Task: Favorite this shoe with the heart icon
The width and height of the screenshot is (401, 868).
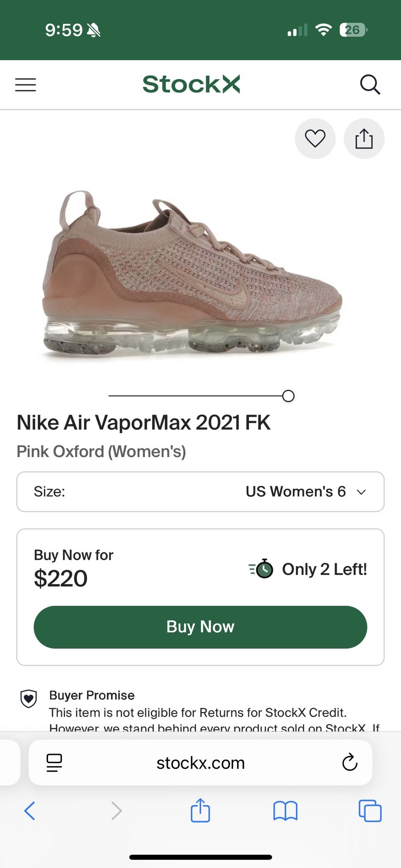Action: pyautogui.click(x=315, y=138)
